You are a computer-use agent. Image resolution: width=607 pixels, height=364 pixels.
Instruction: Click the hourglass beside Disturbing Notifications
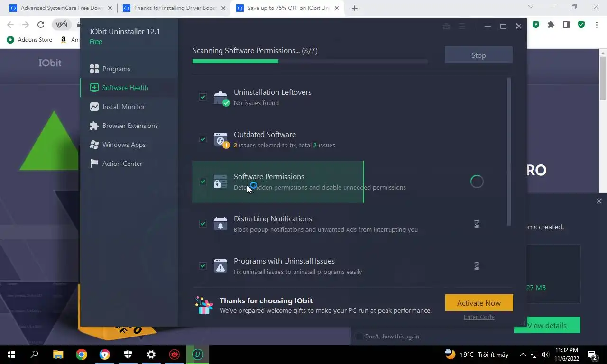[477, 224]
